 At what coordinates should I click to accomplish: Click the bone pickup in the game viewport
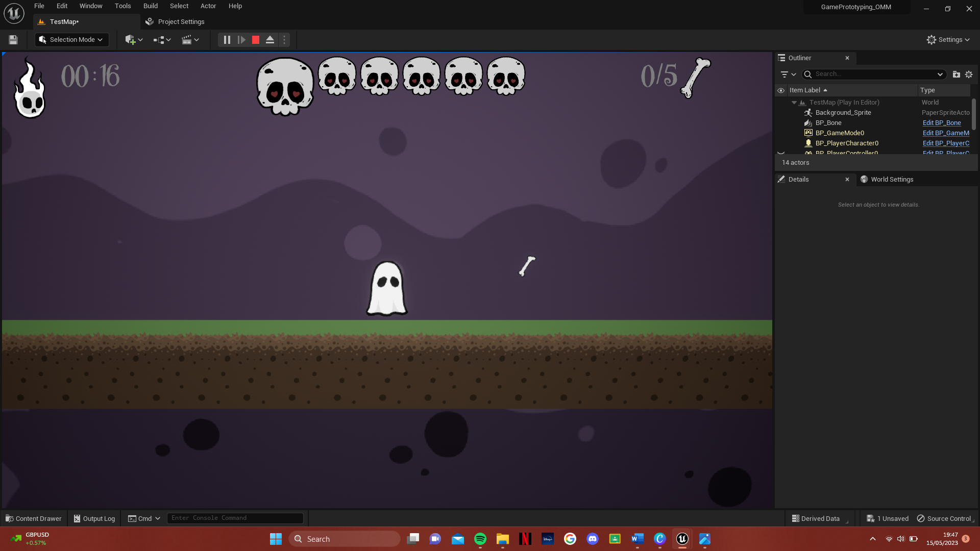[527, 266]
